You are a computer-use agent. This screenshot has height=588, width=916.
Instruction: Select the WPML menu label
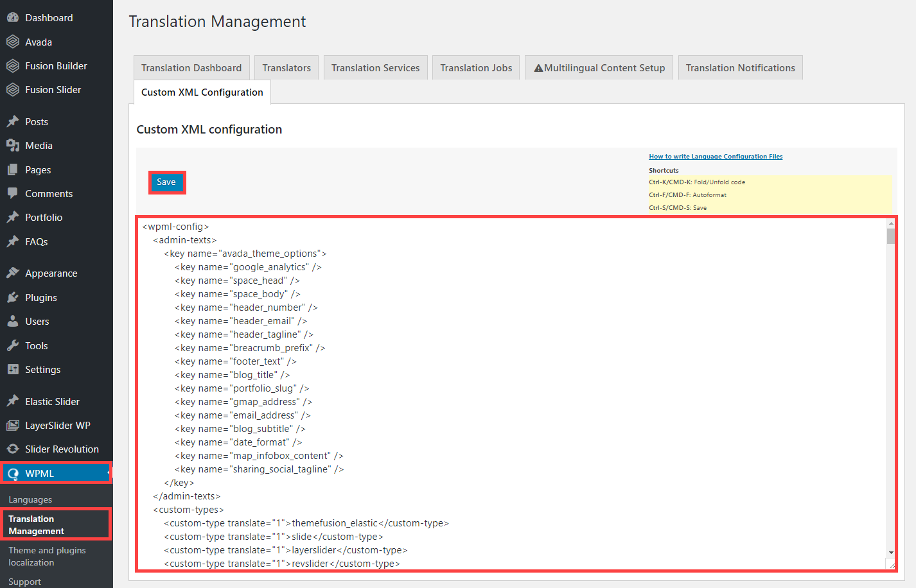point(40,474)
